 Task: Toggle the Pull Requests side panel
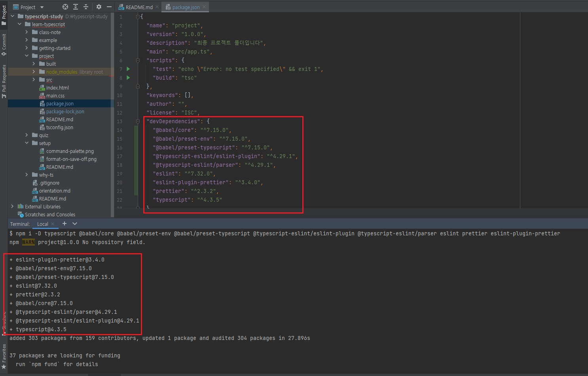[x=4, y=81]
